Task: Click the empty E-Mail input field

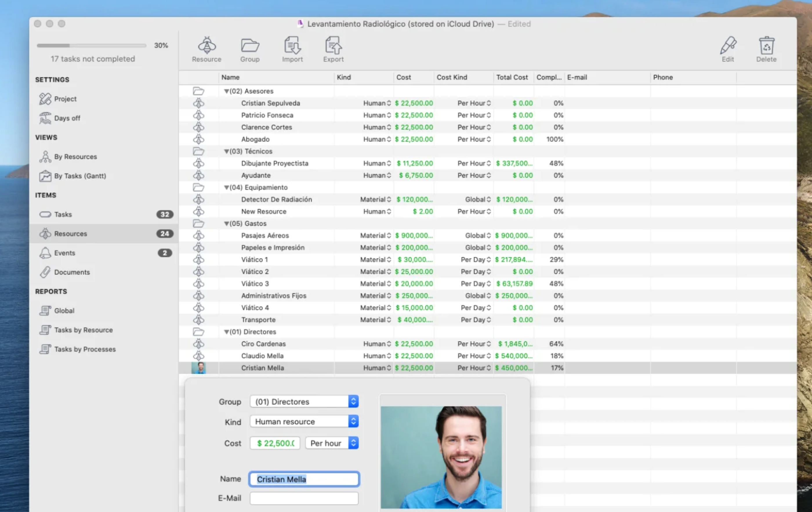Action: pos(304,498)
